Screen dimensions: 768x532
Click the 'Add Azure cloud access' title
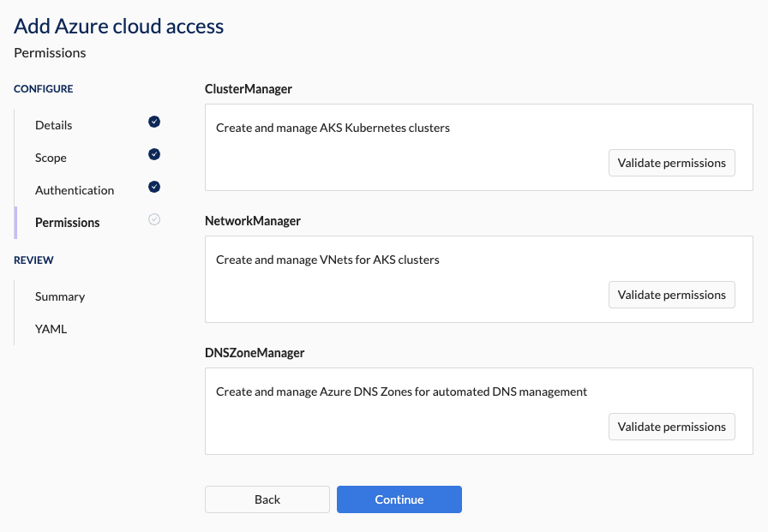119,26
